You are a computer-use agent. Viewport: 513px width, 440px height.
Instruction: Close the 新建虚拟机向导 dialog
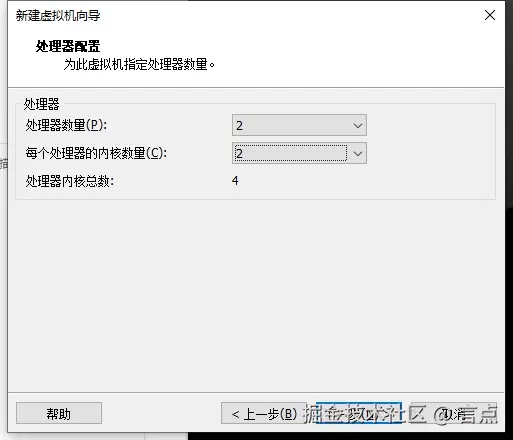[490, 15]
